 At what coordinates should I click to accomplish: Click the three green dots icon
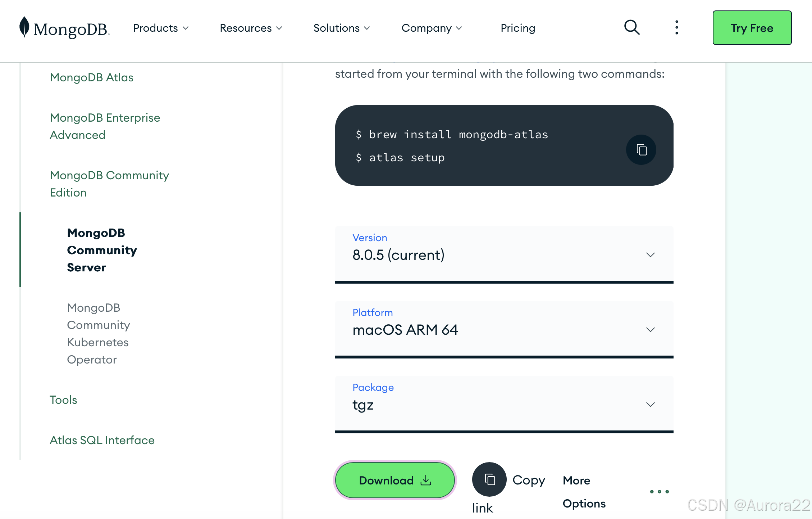coord(659,492)
